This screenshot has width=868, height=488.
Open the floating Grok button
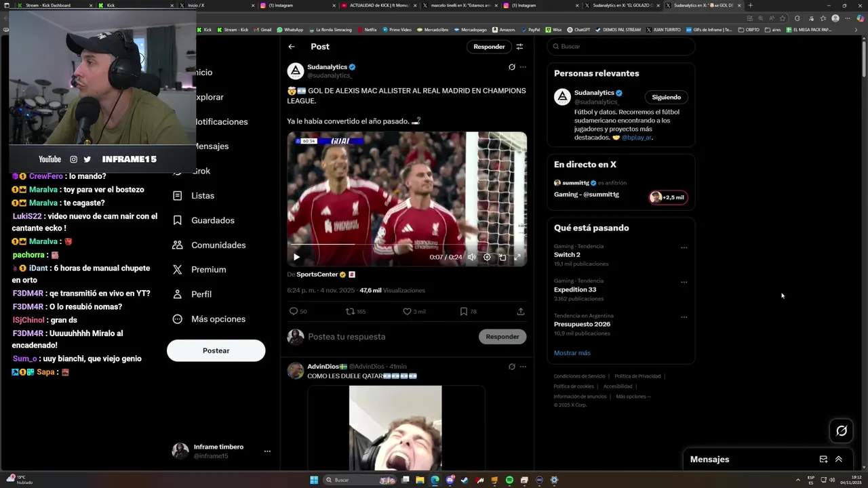coord(842,430)
